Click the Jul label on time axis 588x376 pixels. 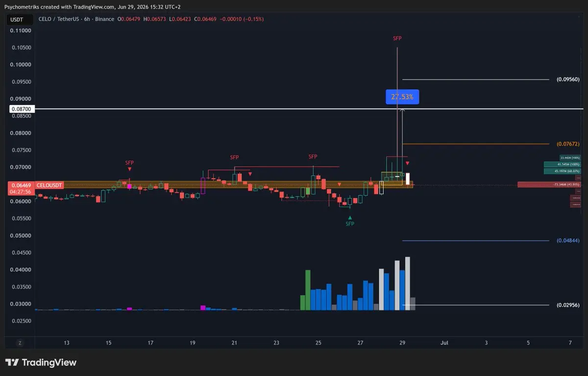444,343
